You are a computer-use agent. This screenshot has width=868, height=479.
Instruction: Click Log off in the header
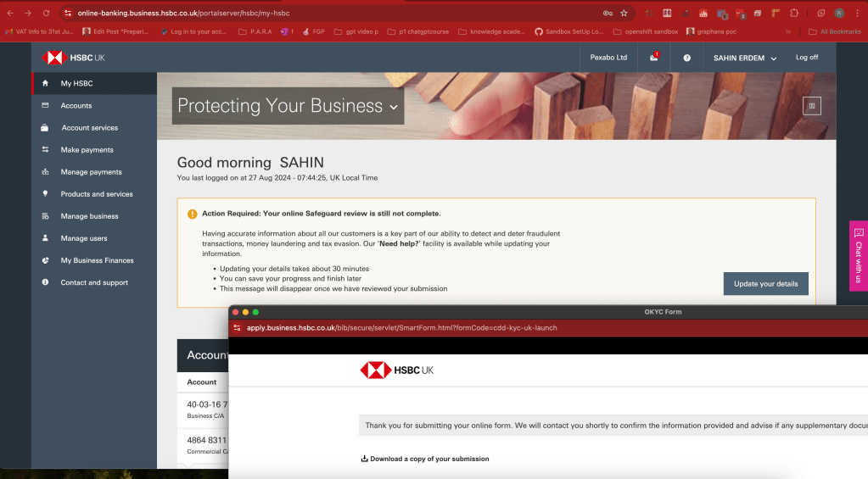tap(807, 58)
